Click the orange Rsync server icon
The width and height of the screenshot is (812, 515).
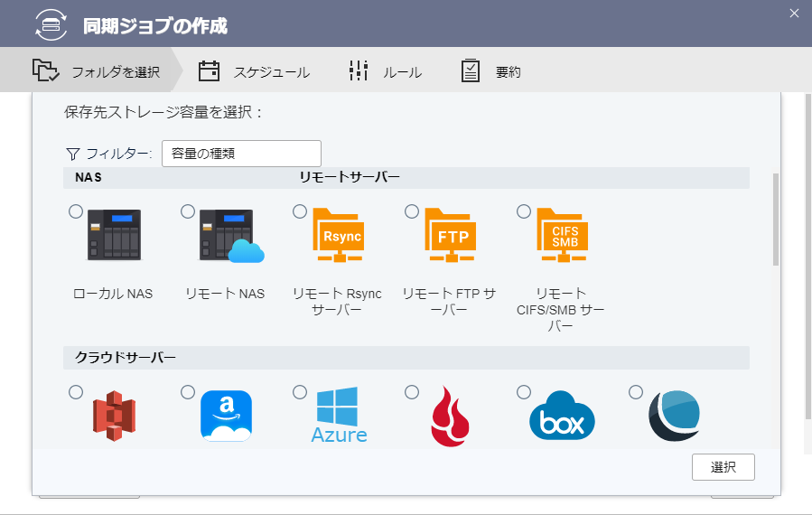338,237
